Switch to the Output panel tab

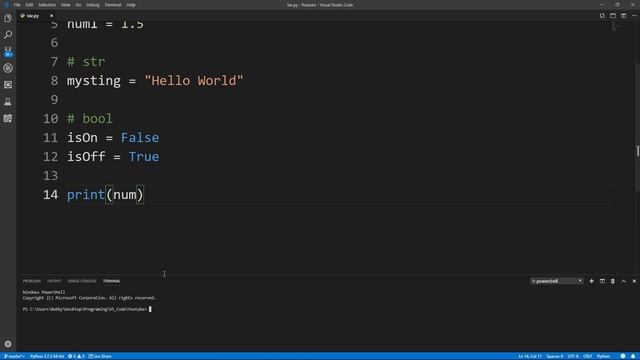pyautogui.click(x=54, y=281)
